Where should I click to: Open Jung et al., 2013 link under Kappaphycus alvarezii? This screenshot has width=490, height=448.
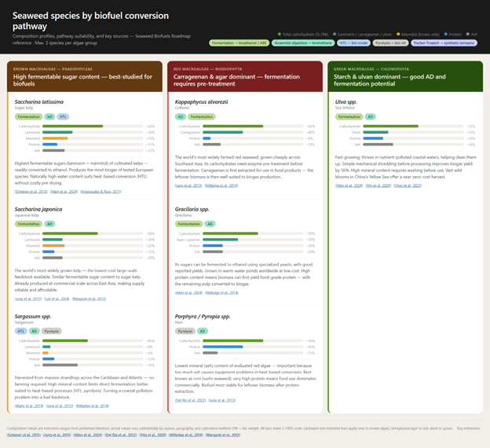188,185
